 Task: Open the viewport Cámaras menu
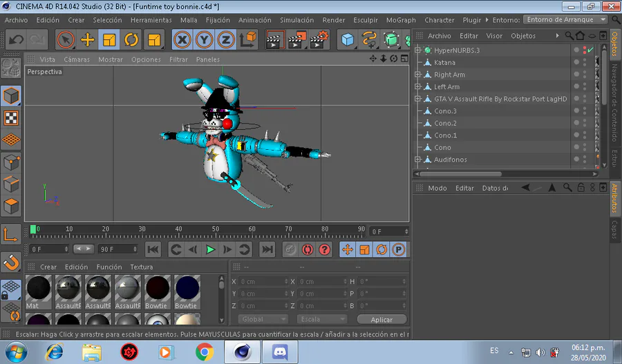pyautogui.click(x=77, y=59)
